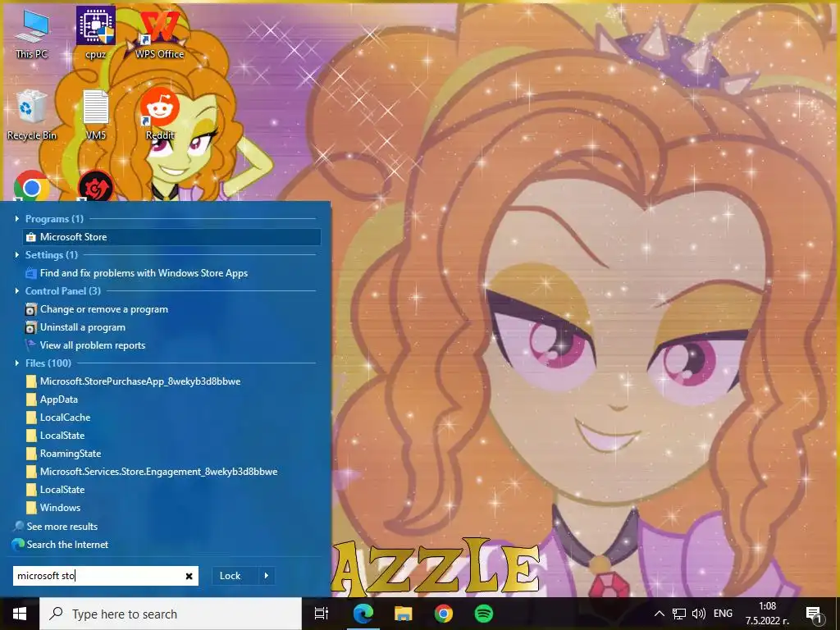Click the ENG language indicator

click(724, 614)
